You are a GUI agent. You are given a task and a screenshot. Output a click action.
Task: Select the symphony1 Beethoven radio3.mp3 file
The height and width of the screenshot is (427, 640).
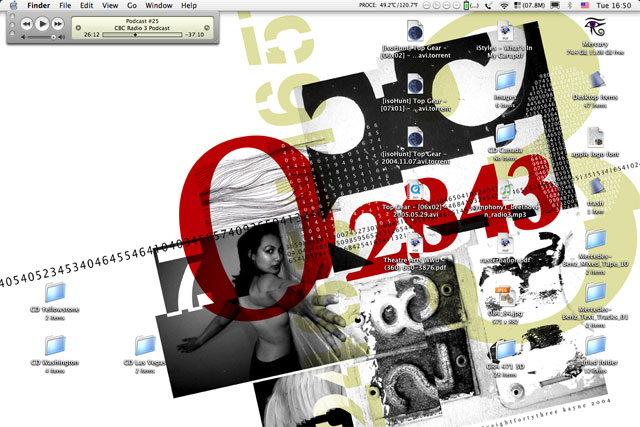(x=505, y=191)
